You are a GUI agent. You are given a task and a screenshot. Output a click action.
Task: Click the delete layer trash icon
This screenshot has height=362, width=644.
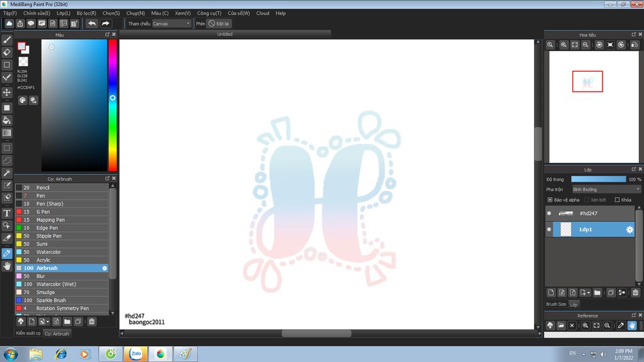635,292
